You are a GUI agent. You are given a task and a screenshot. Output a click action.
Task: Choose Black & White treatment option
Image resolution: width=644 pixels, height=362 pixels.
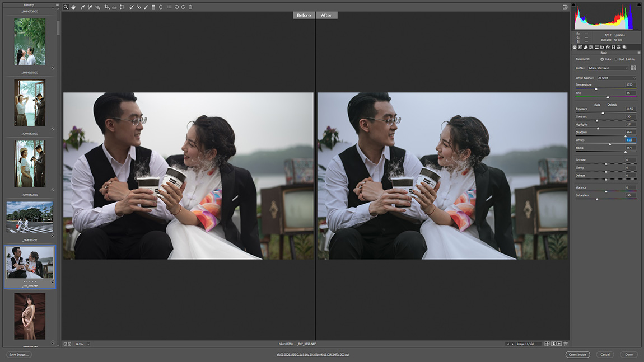(616, 59)
